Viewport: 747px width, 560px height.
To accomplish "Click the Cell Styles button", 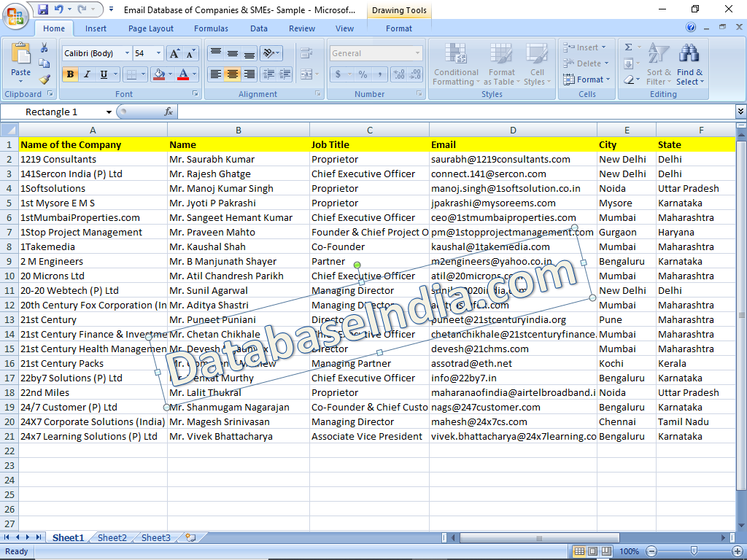I will pyautogui.click(x=538, y=66).
